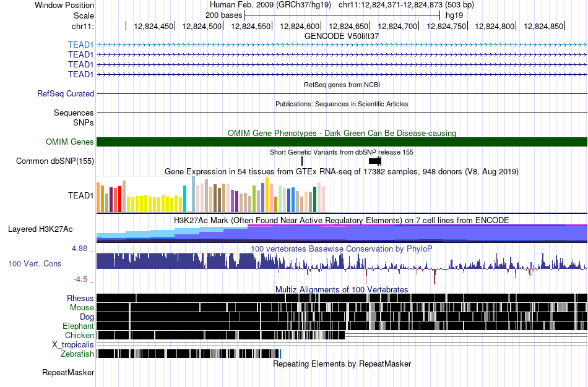Screen dimensions: 588x387
Task: Click the 200 bases scale bar line
Action: (x=342, y=15)
